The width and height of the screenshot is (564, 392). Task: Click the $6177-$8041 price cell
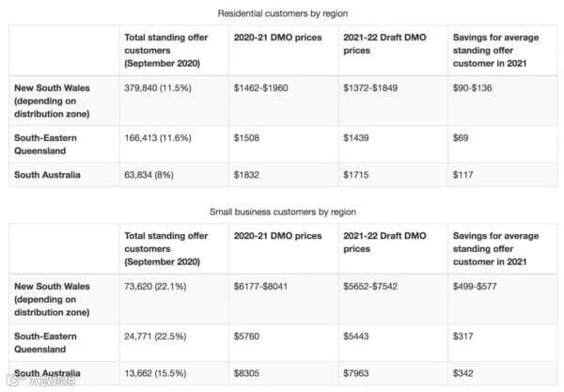[265, 283]
